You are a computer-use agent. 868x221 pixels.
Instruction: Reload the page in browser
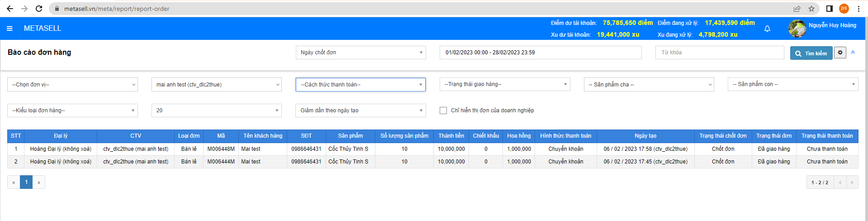(39, 9)
